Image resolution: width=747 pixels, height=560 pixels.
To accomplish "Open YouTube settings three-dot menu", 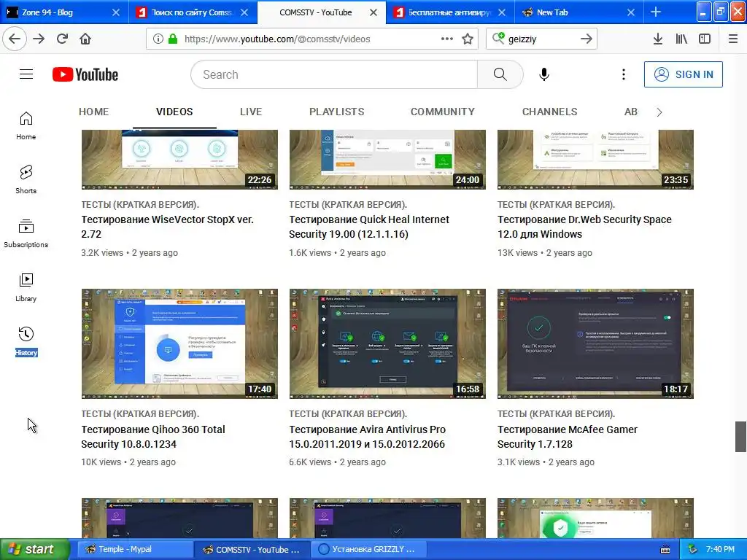I will coord(624,74).
